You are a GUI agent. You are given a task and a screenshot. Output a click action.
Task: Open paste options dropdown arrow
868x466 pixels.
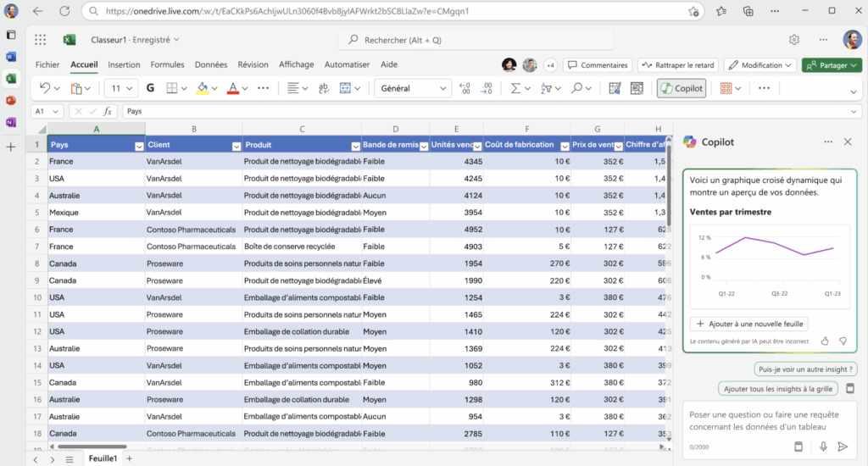tap(87, 89)
